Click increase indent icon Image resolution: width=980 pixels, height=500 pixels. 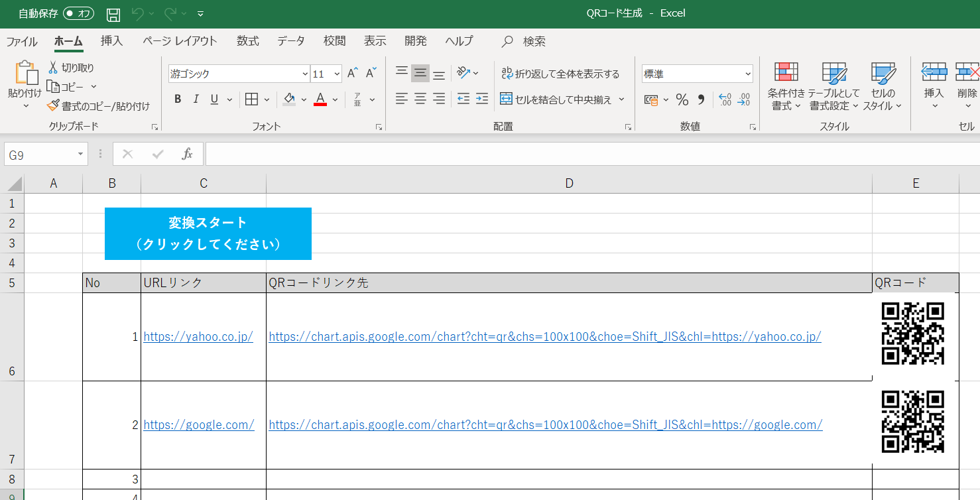pyautogui.click(x=482, y=99)
